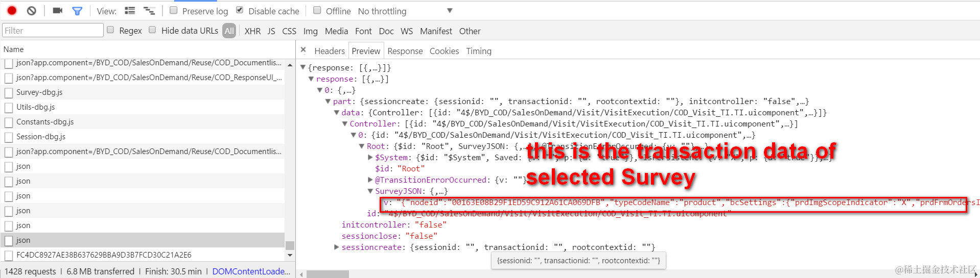Select the highlighted json request row

coord(143,240)
